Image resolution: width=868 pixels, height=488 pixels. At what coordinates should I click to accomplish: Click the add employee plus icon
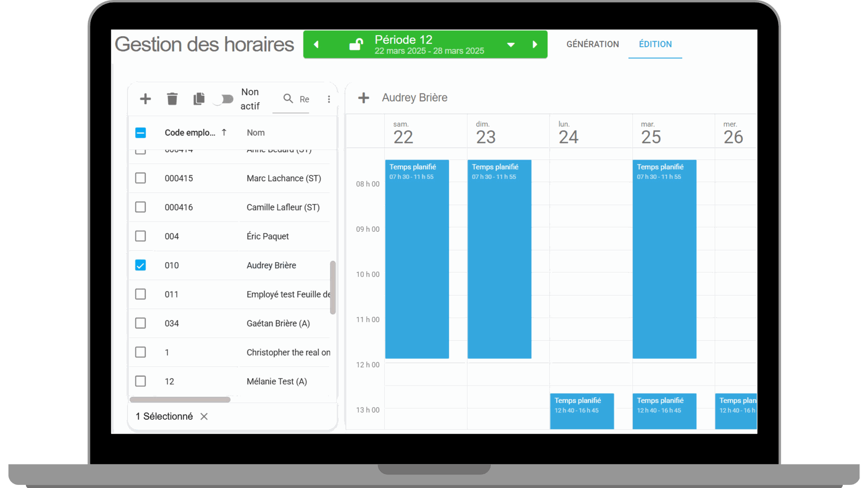pos(145,99)
